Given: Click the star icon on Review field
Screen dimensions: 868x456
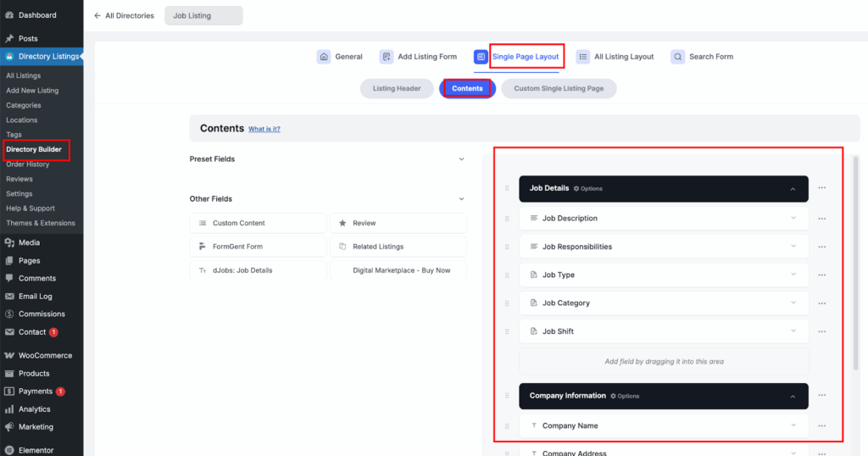Looking at the screenshot, I should coord(342,223).
